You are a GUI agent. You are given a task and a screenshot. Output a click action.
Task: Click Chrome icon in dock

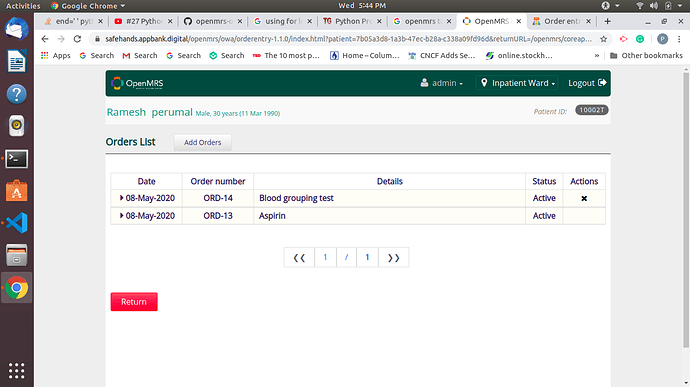point(17,288)
